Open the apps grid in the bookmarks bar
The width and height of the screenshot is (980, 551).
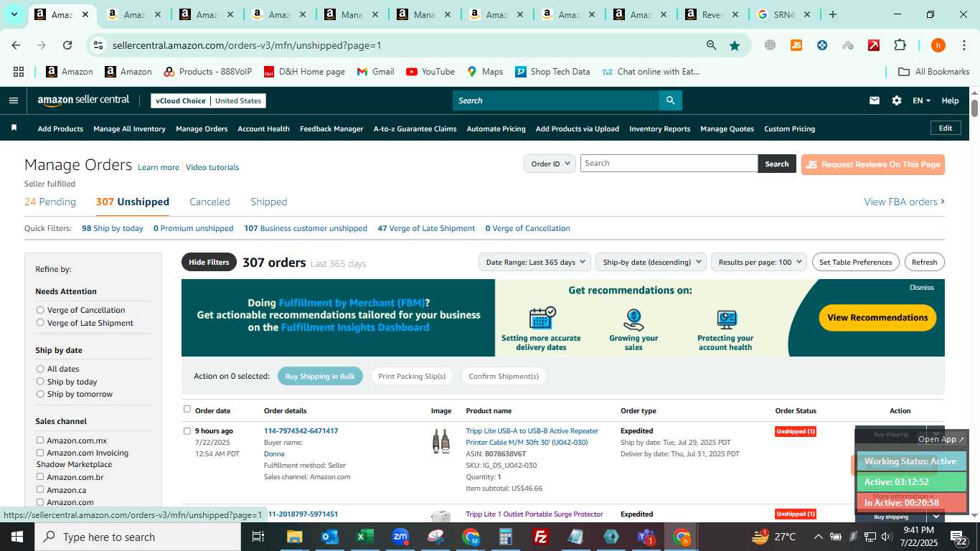(x=19, y=72)
